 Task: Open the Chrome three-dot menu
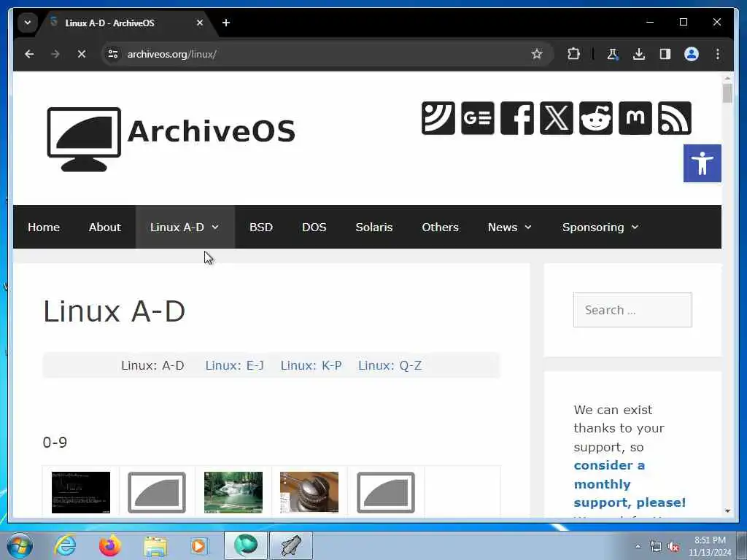(x=718, y=54)
